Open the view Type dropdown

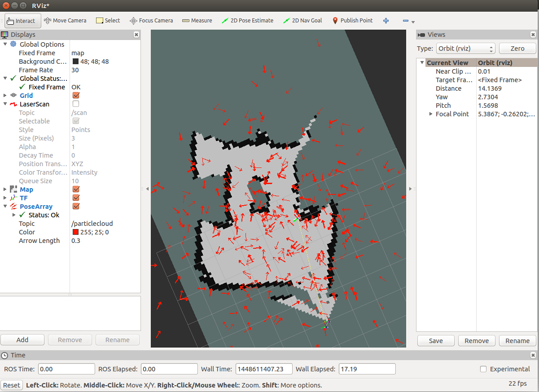[x=465, y=48]
